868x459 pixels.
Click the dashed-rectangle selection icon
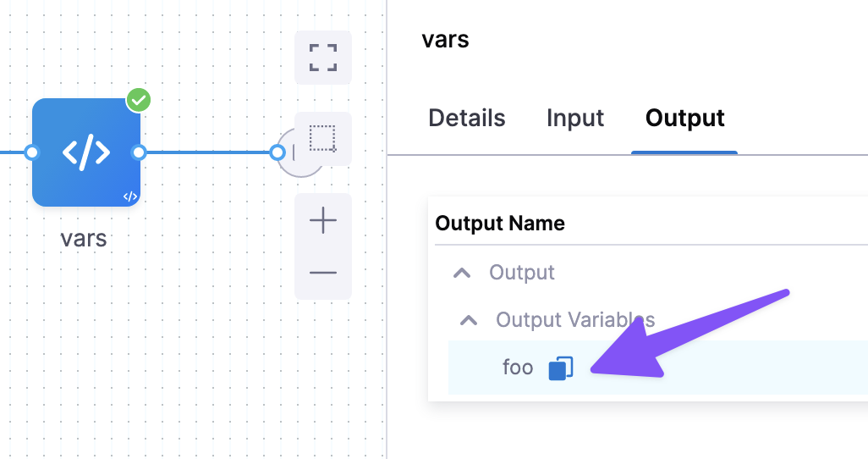[x=323, y=138]
